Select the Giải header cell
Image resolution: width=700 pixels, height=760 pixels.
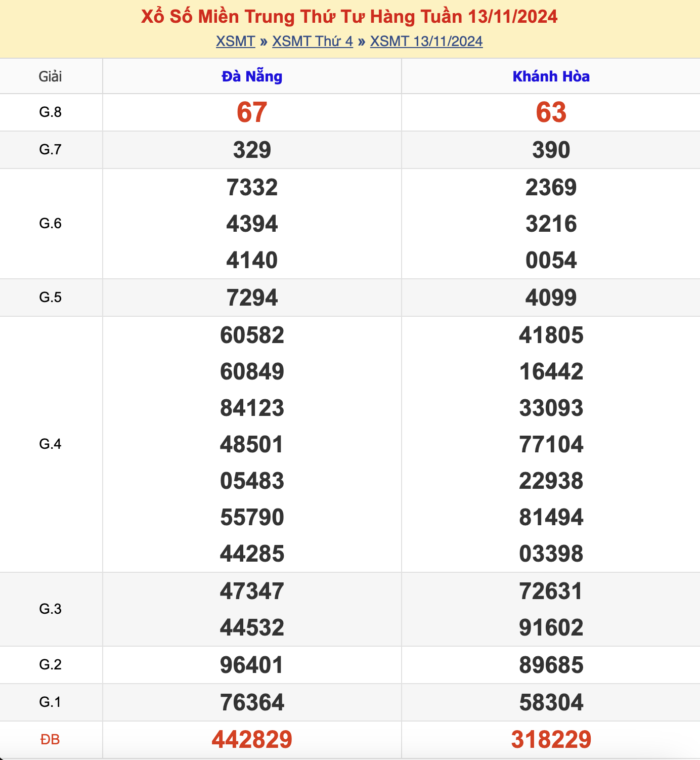point(51,76)
